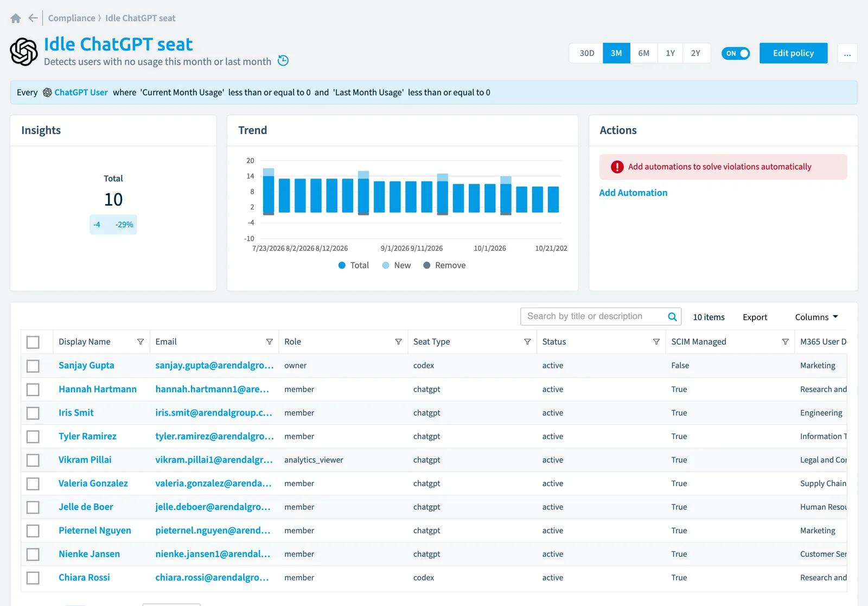Click the Tyler Ramirez row checkbox
868x606 pixels.
tap(33, 437)
